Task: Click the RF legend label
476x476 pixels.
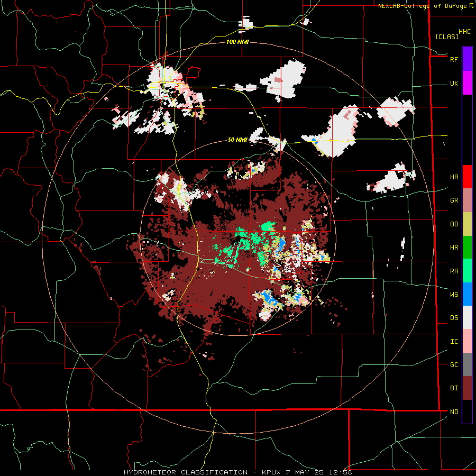Action: pyautogui.click(x=454, y=59)
